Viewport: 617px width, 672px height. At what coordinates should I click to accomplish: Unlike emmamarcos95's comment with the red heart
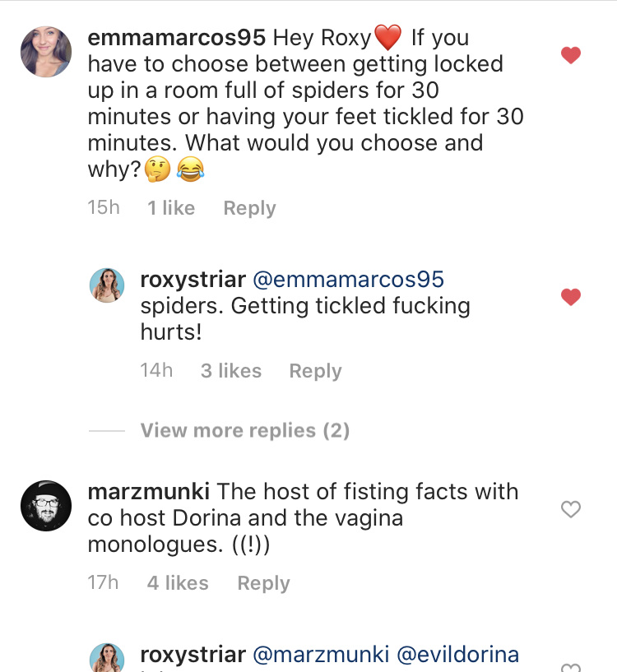pos(571,56)
